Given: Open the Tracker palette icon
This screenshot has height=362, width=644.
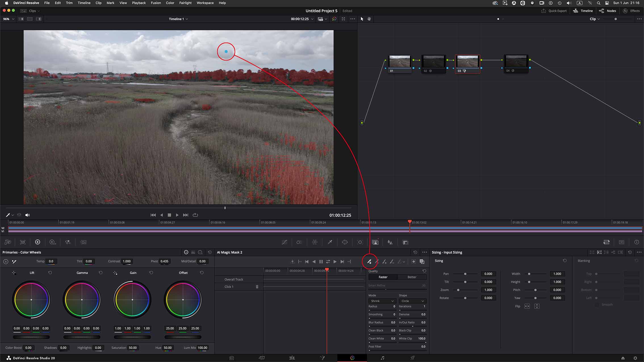Looking at the screenshot, I should point(360,242).
